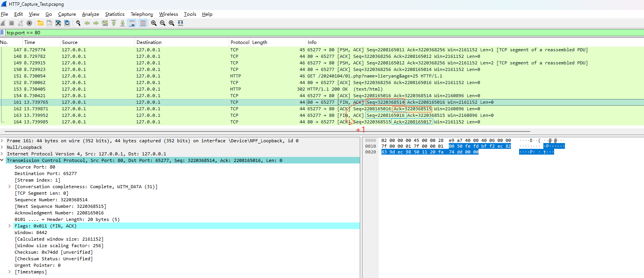The width and height of the screenshot is (644, 278).
Task: Select packet 153 HTTP/1.1 200 OK row
Action: click(x=322, y=89)
